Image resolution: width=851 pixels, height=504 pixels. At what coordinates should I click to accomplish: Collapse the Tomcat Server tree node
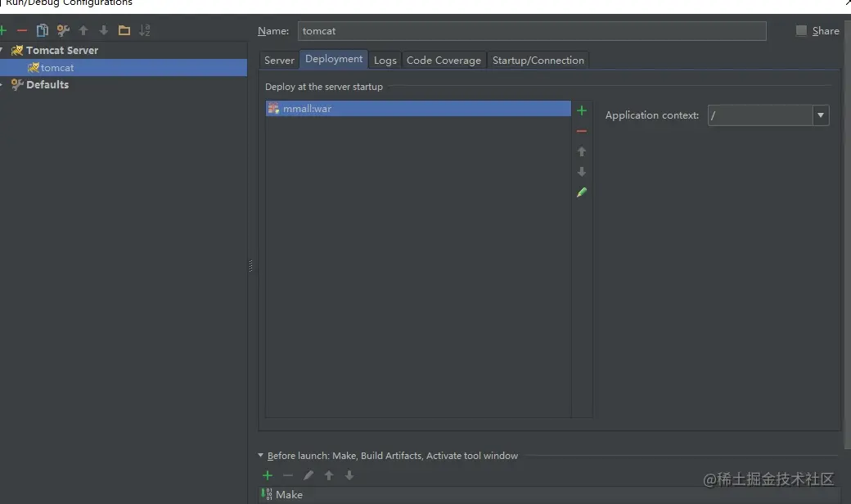point(2,50)
